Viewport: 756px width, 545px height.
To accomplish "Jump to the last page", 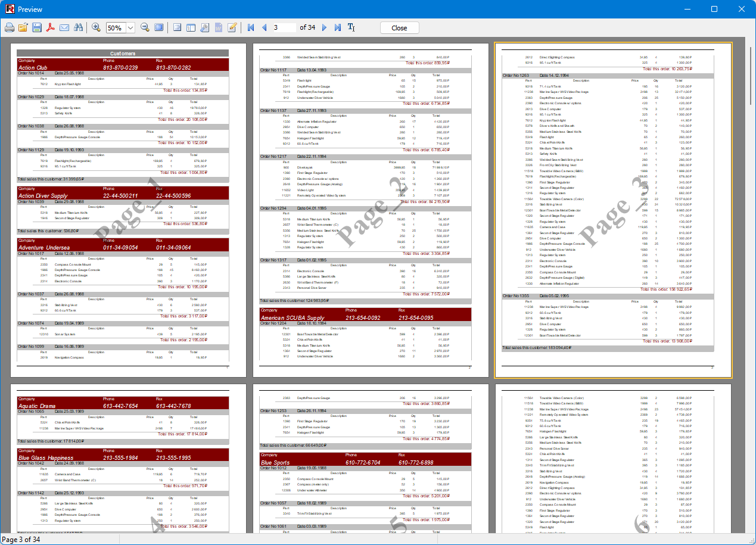I will click(338, 28).
